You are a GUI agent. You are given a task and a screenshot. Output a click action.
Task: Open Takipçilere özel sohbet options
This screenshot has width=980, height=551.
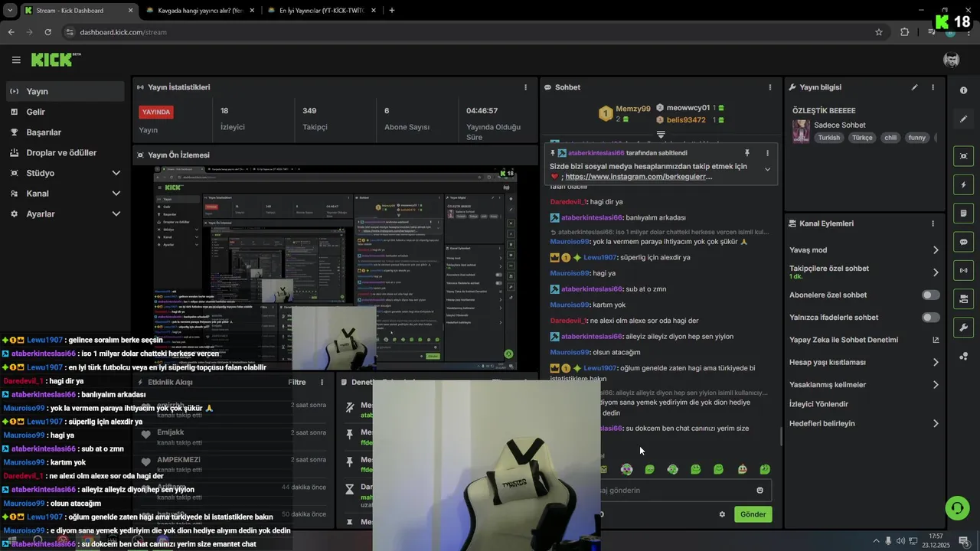click(x=864, y=272)
